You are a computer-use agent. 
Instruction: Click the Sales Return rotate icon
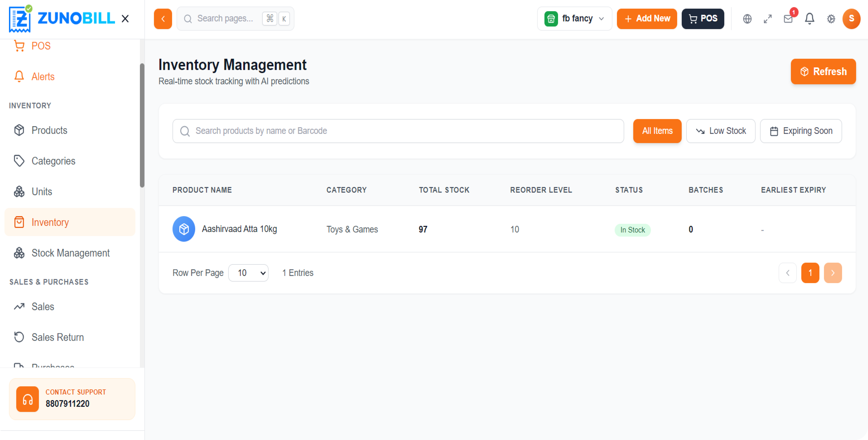pyautogui.click(x=19, y=337)
